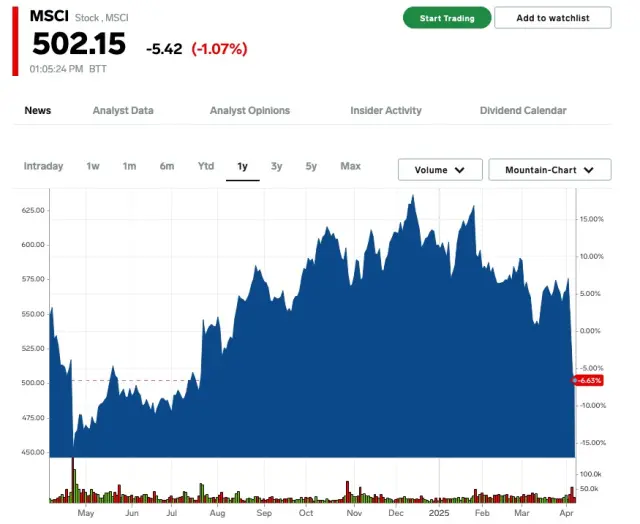Screen dimensions: 640x524
Task: Select the Ytd chart range
Action: tap(206, 166)
